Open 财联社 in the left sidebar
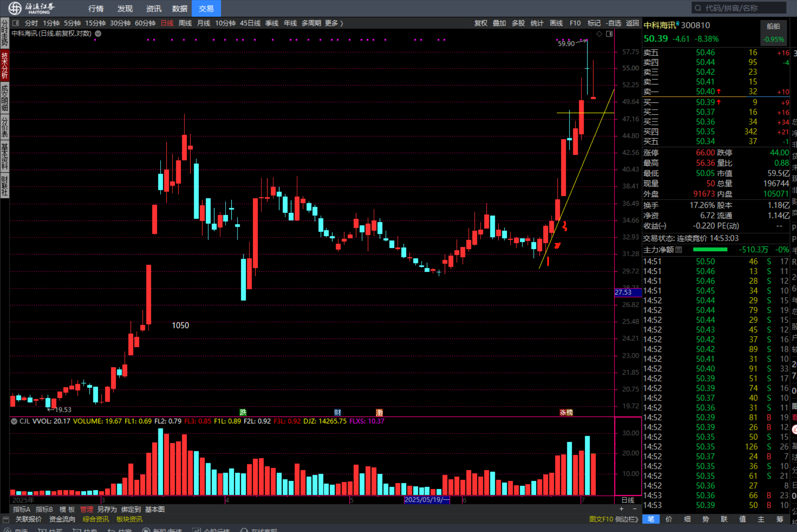The height and width of the screenshot is (532, 797). [4, 186]
